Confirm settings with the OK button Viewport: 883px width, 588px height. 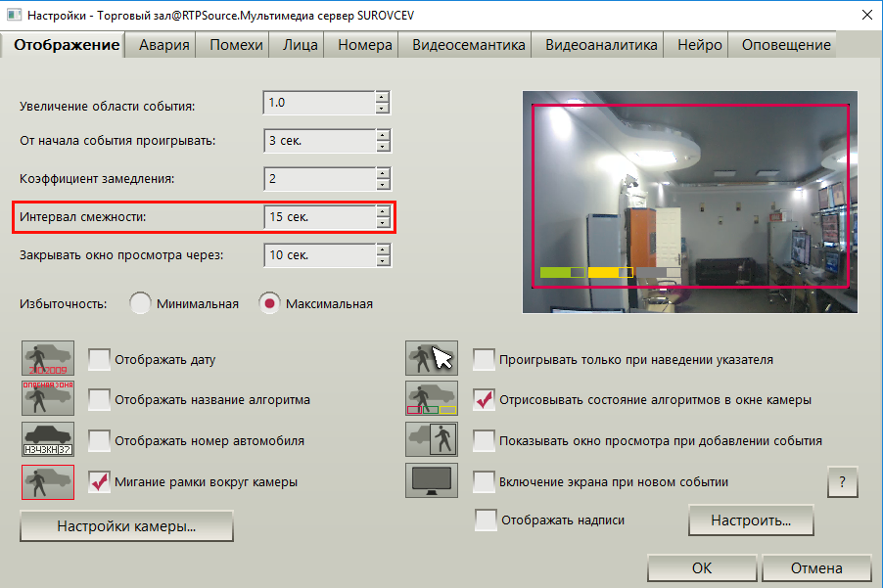pos(702,568)
